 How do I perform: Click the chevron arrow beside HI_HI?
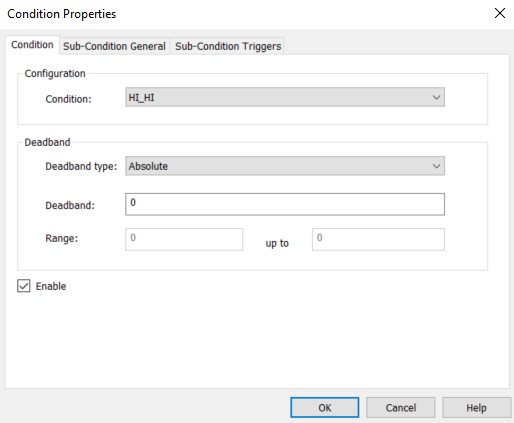pyautogui.click(x=436, y=97)
